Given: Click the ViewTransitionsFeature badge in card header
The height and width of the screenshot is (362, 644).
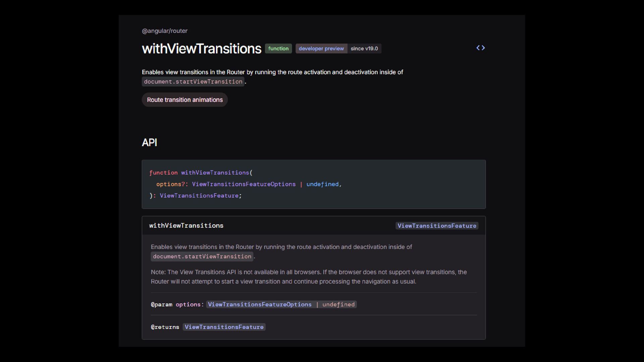Looking at the screenshot, I should coord(436,226).
